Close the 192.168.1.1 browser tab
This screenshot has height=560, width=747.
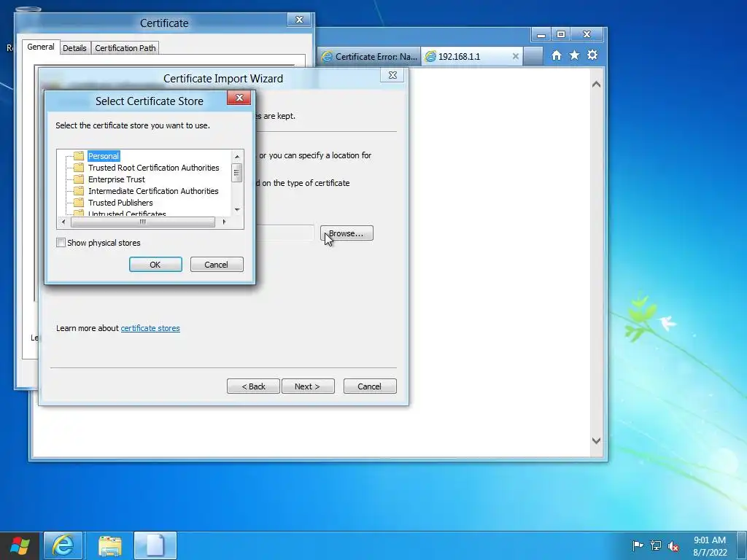tap(516, 56)
